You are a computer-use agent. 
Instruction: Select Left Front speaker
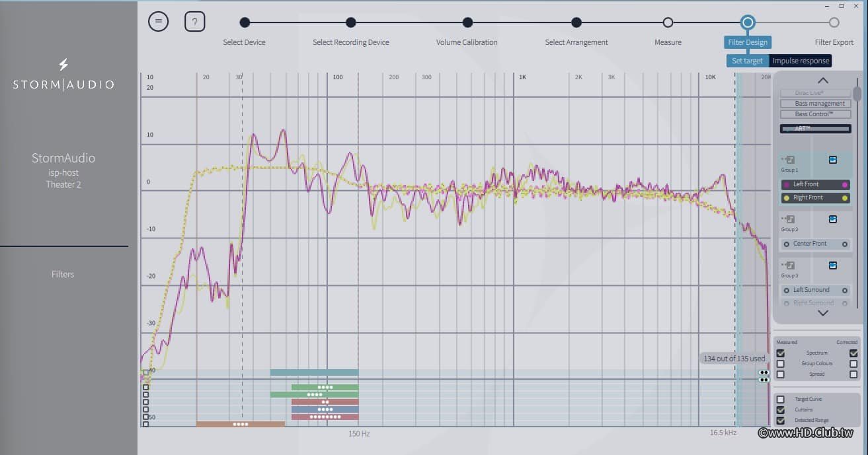pyautogui.click(x=815, y=185)
